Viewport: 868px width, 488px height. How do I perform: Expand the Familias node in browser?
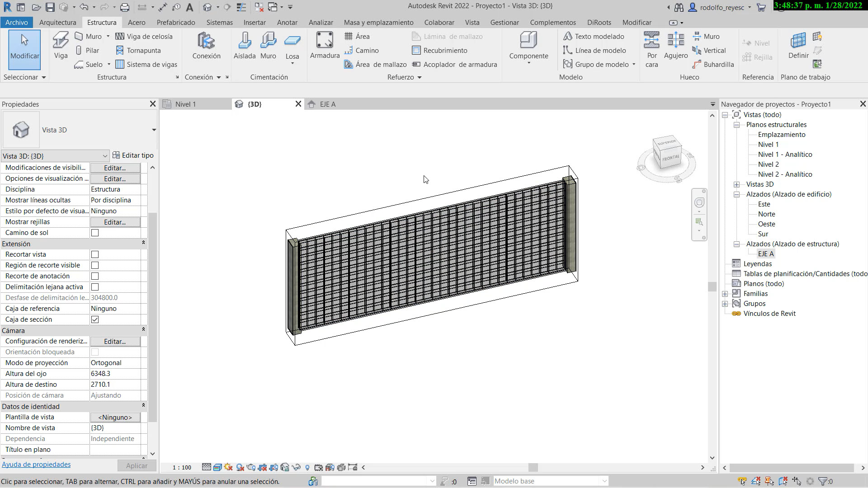[725, 294]
